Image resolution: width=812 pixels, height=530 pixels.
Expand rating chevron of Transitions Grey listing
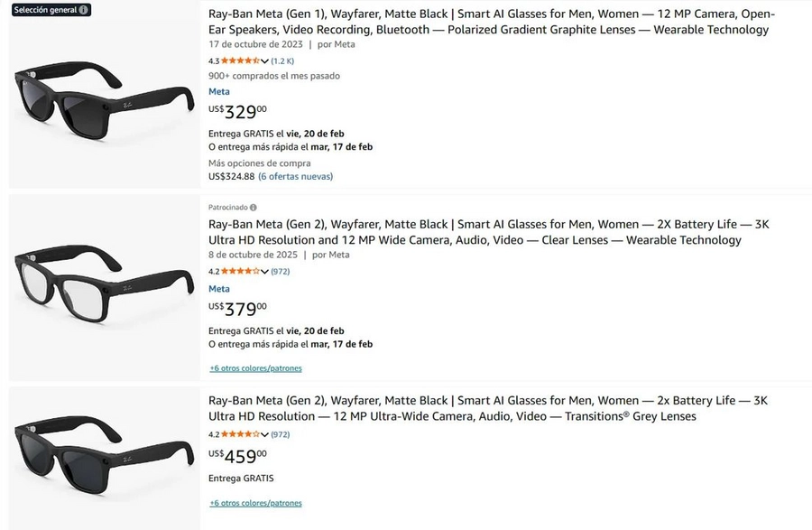265,435
